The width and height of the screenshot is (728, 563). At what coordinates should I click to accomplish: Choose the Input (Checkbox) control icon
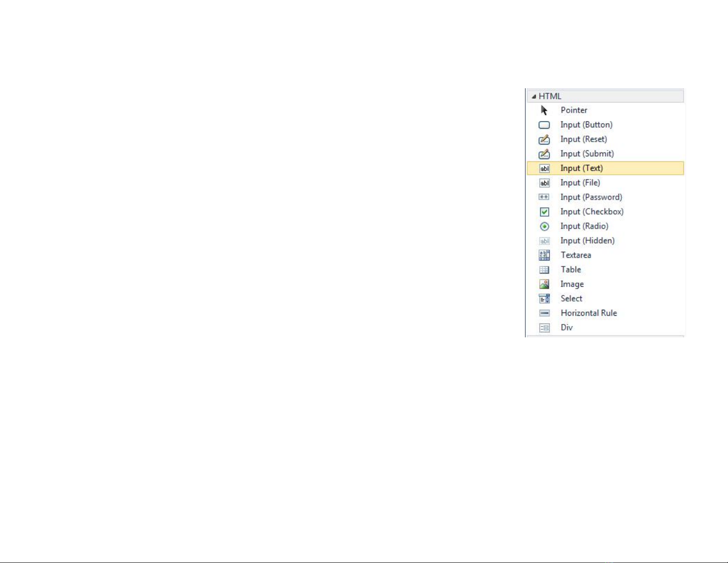click(544, 212)
